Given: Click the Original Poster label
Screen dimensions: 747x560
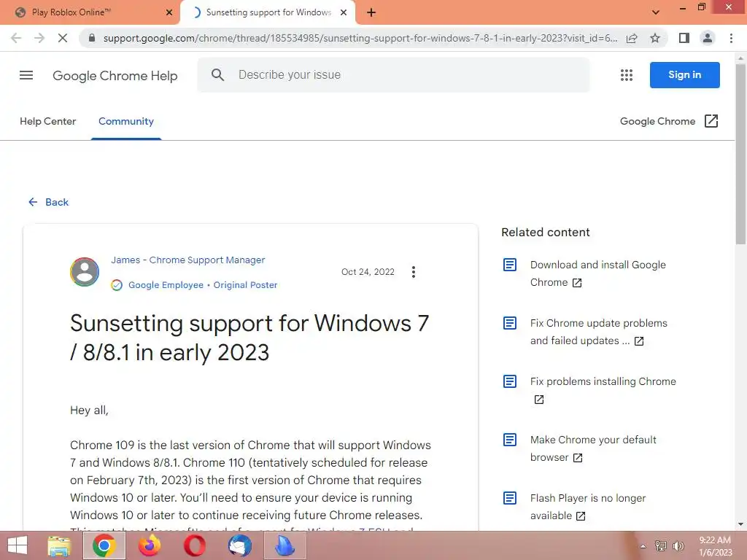Looking at the screenshot, I should 245,285.
